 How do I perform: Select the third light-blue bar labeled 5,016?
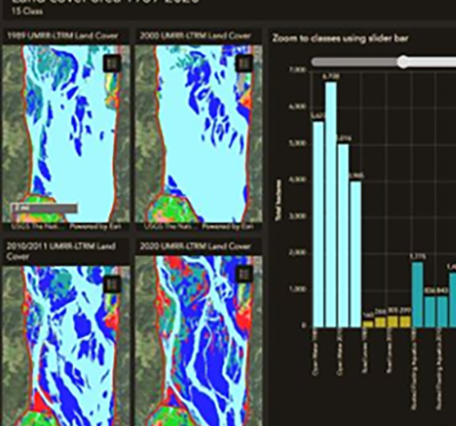pos(343,235)
